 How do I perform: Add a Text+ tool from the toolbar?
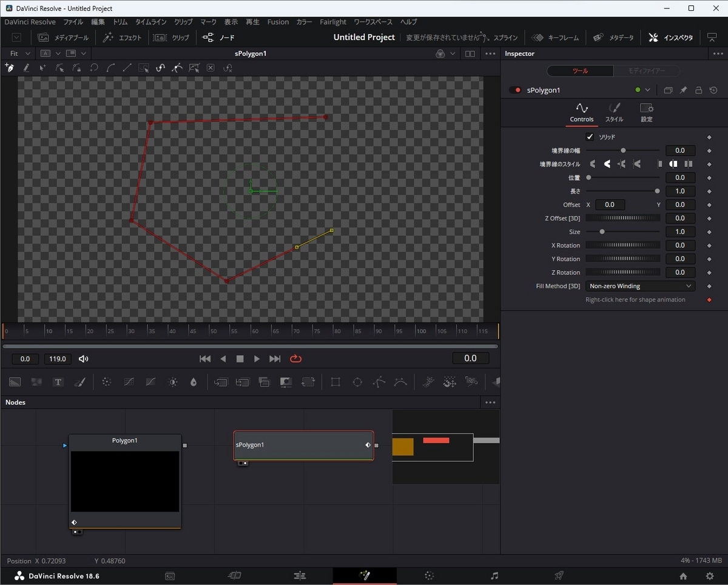coord(58,382)
